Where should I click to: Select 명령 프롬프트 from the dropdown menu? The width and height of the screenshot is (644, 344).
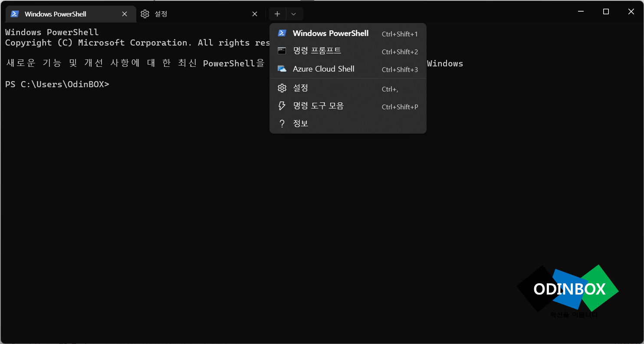[x=348, y=51]
